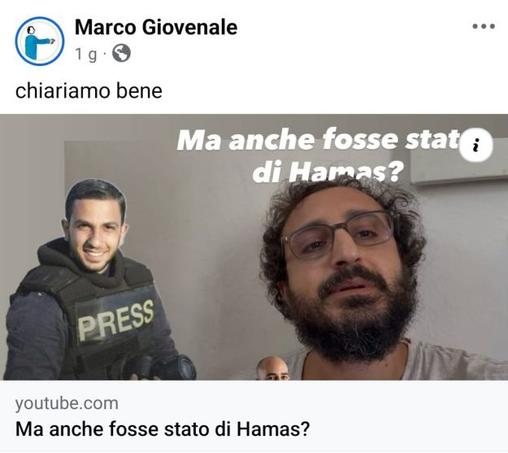This screenshot has height=453, width=508.
Task: Click the "di Hamas?" overlay text line
Action: (x=328, y=172)
